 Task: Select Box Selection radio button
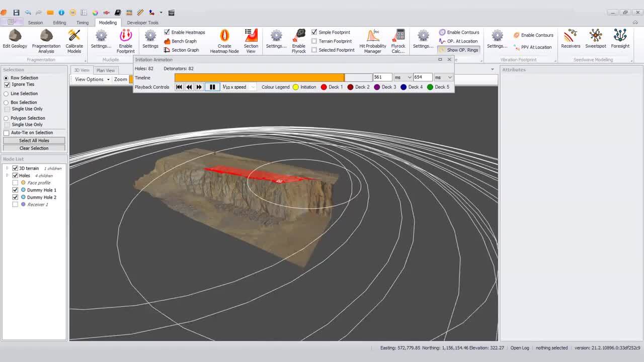6,103
